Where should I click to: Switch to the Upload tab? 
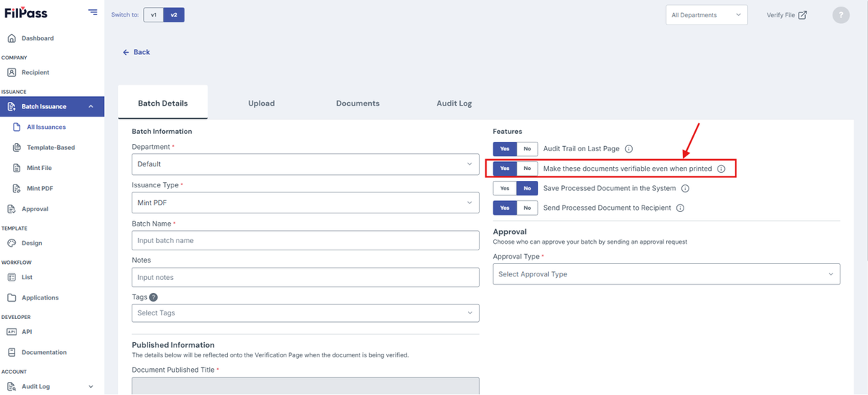(261, 103)
